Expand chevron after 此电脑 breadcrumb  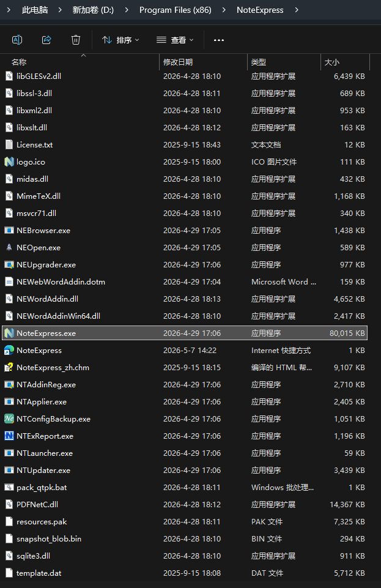[x=60, y=10]
